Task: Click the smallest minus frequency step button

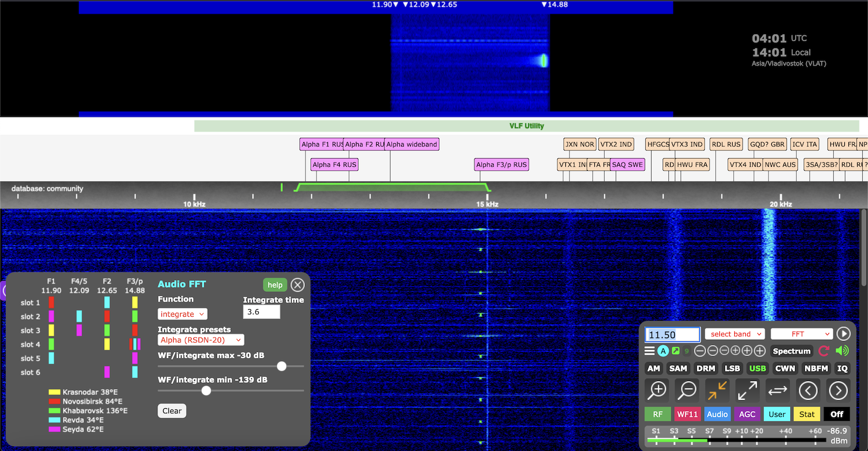Action: tap(724, 351)
